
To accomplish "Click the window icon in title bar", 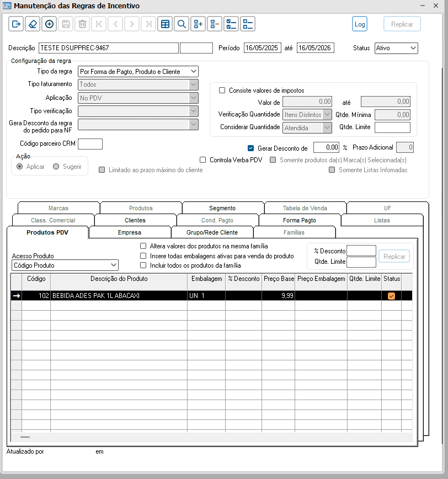I will point(7,6).
